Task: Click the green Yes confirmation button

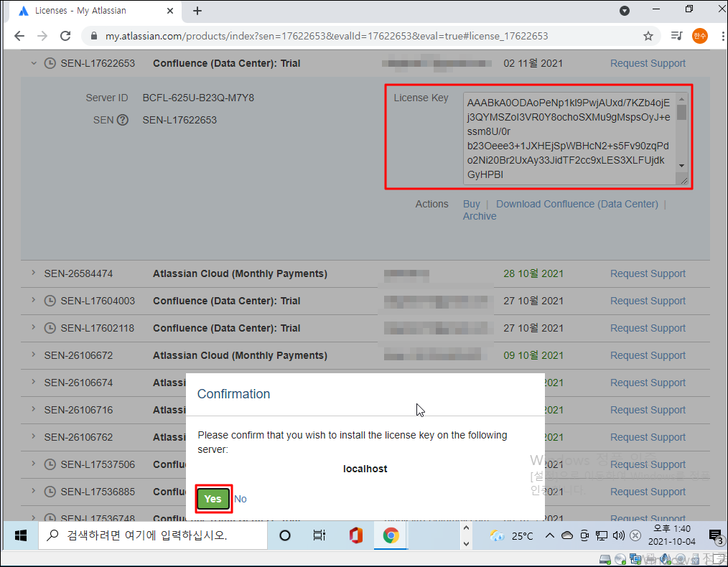Action: pyautogui.click(x=213, y=499)
